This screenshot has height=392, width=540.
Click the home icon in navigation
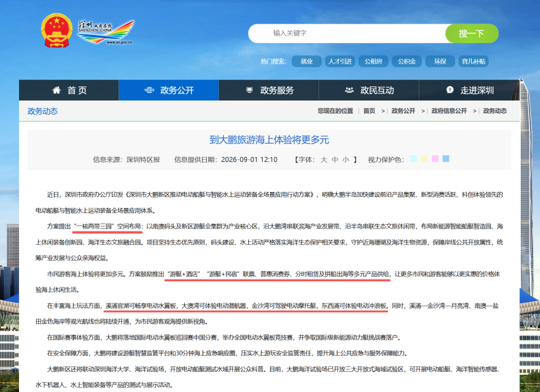(x=56, y=90)
